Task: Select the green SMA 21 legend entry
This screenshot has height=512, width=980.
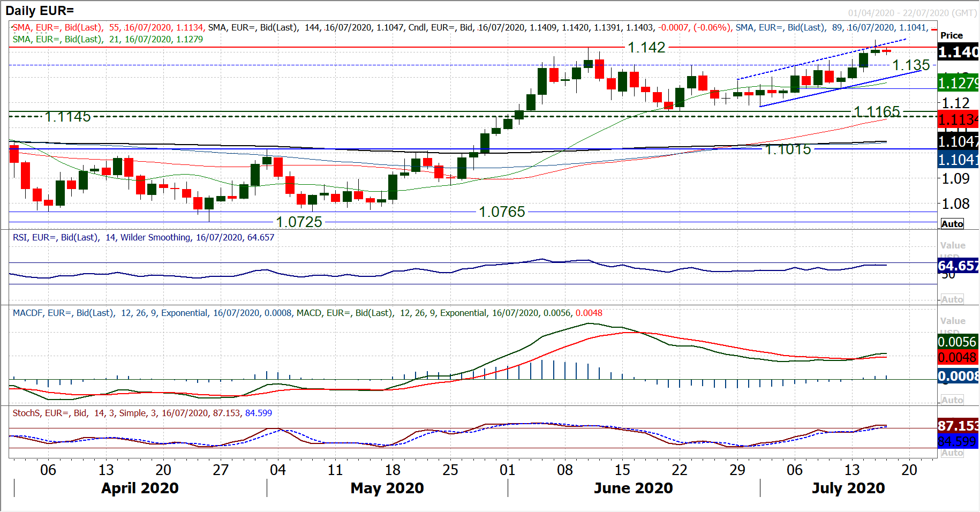Action: (108, 39)
